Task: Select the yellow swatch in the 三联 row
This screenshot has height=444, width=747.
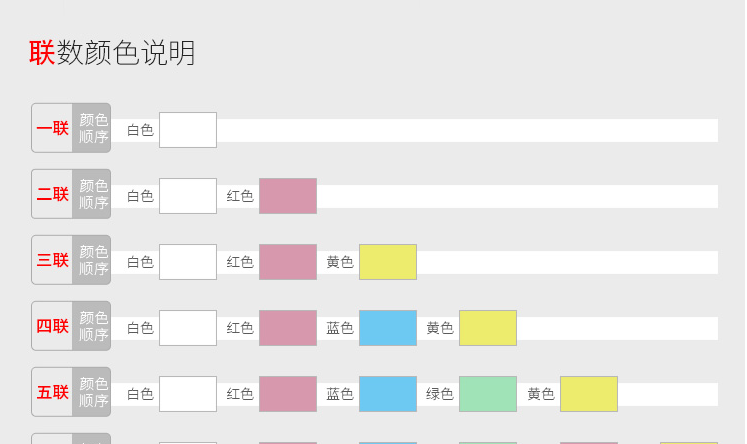Action: [388, 262]
